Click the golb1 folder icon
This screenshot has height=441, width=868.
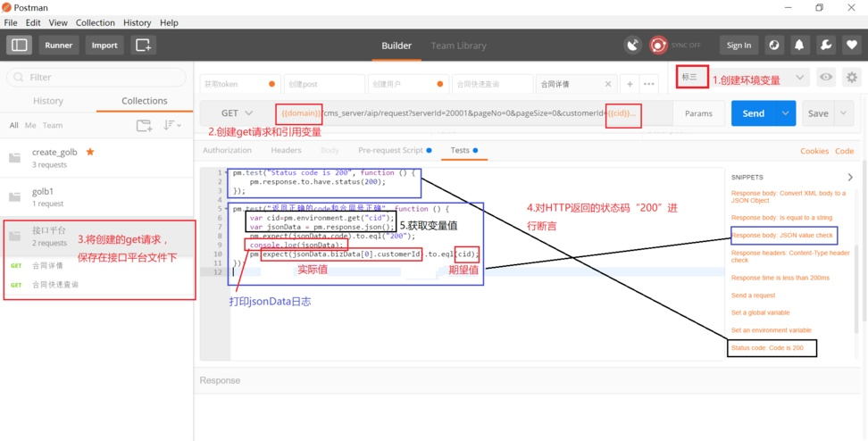click(15, 197)
